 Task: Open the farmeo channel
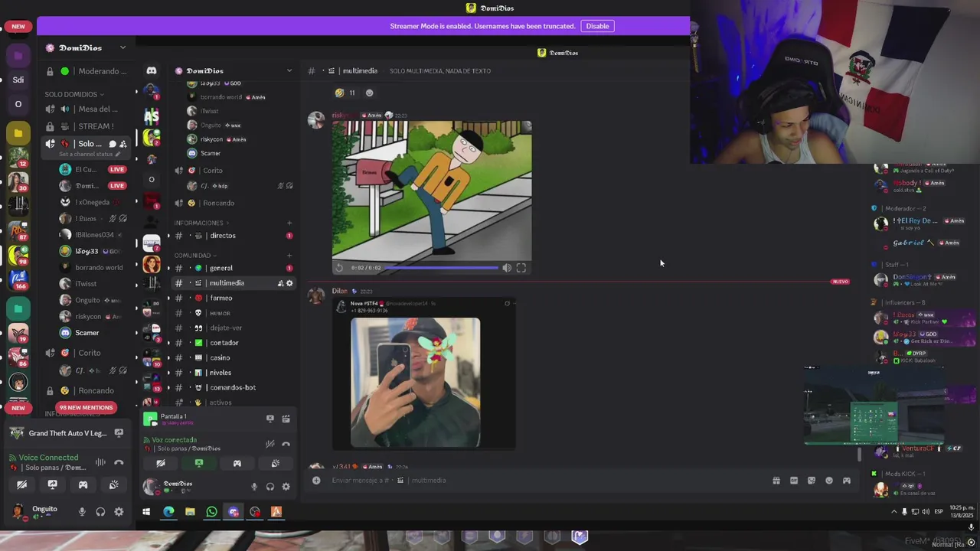point(234,298)
